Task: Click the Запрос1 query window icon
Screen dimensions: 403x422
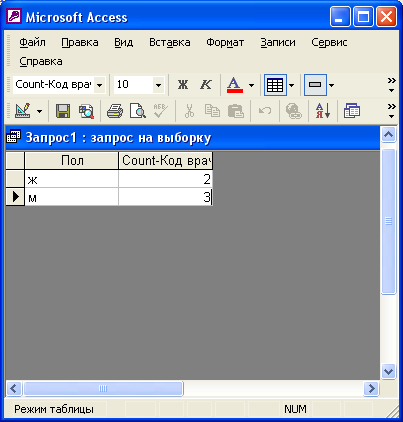Action: 14,137
